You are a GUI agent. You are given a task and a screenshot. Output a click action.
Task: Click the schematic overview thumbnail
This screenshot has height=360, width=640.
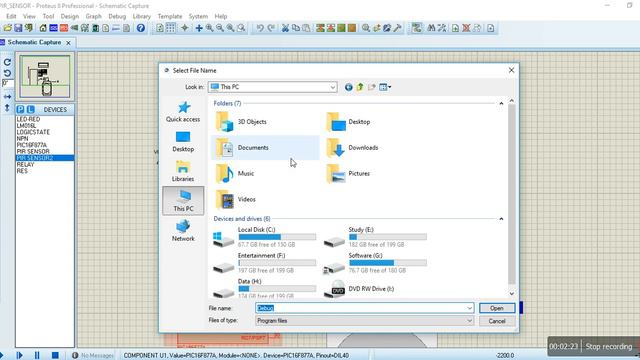tap(45, 76)
